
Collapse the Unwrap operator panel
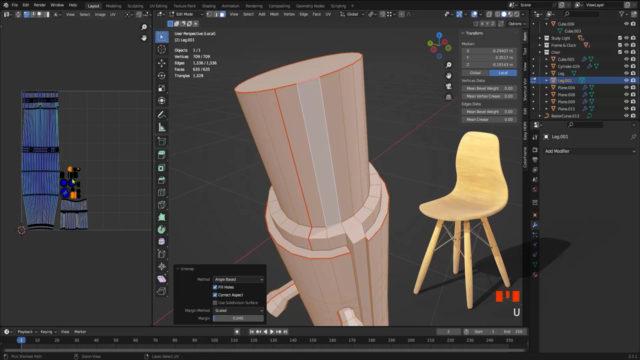click(185, 269)
